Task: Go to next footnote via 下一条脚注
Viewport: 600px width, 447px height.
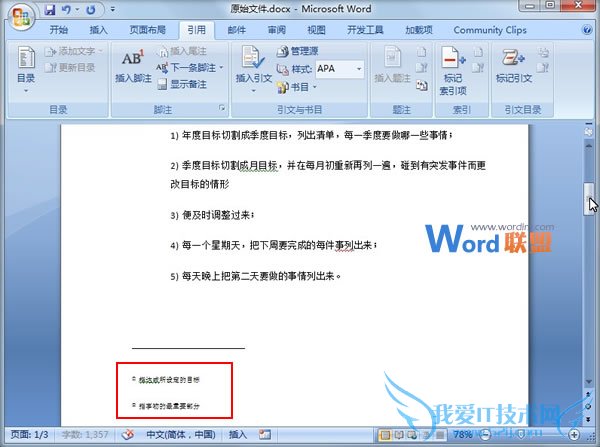Action: click(186, 68)
